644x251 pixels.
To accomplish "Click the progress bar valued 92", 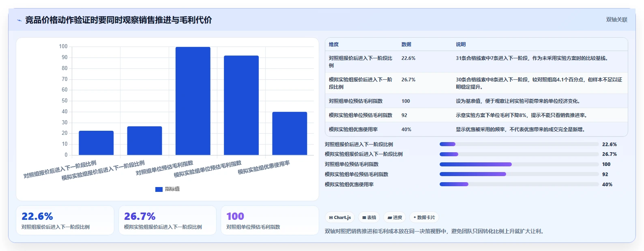I will click(x=519, y=174).
